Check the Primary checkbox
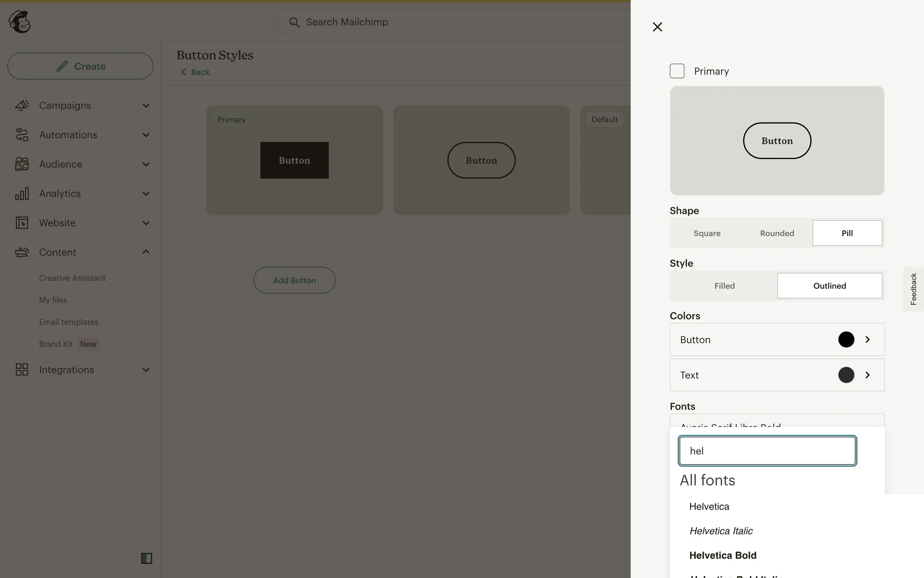The image size is (924, 578). pyautogui.click(x=677, y=71)
